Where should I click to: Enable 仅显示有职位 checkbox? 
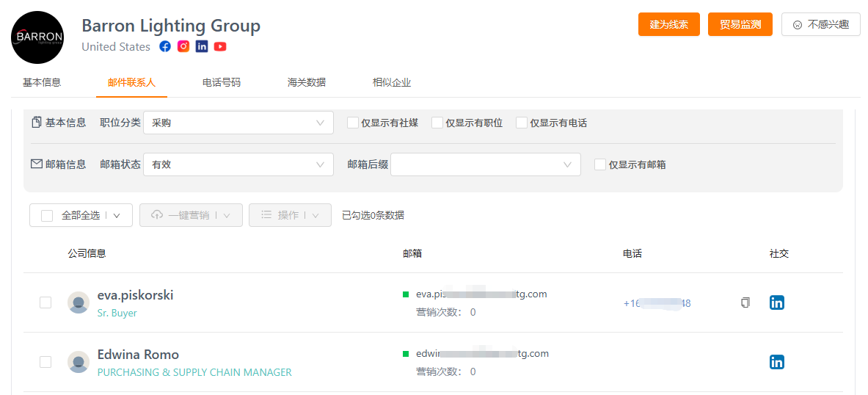[x=437, y=123]
